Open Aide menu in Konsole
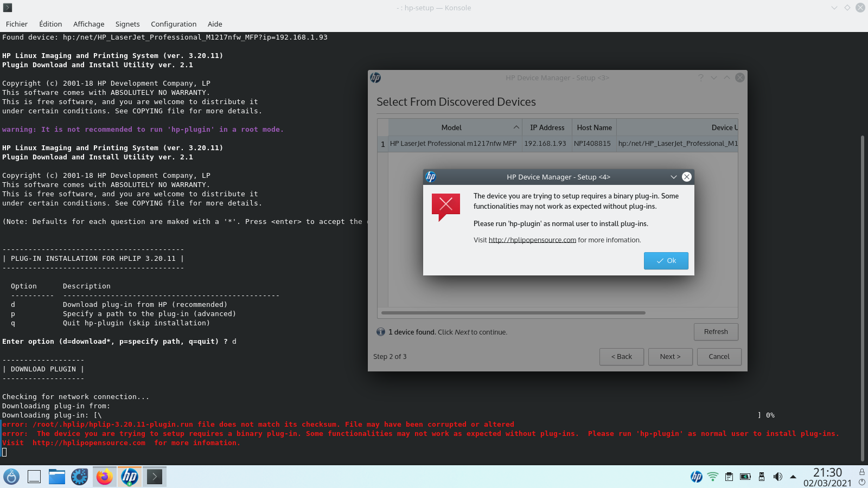Screen dimensions: 868x488 coord(215,24)
